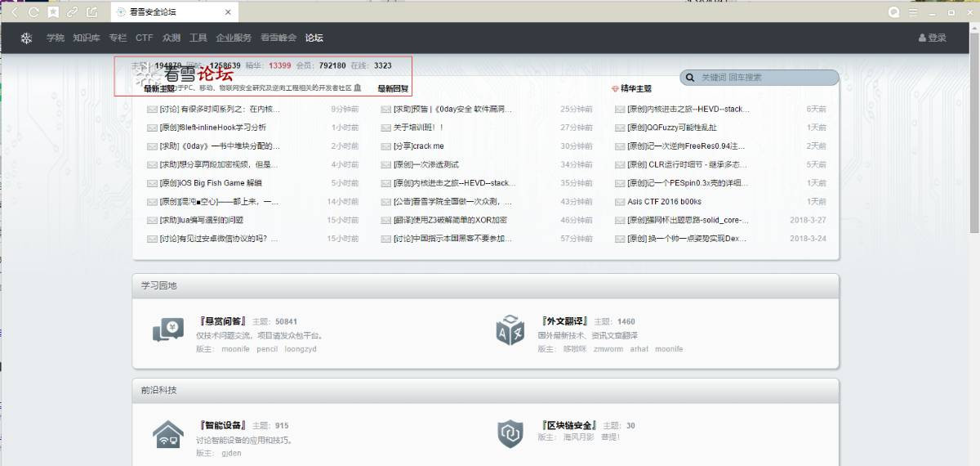Click the 智能设备 smart house icon

coord(168,434)
